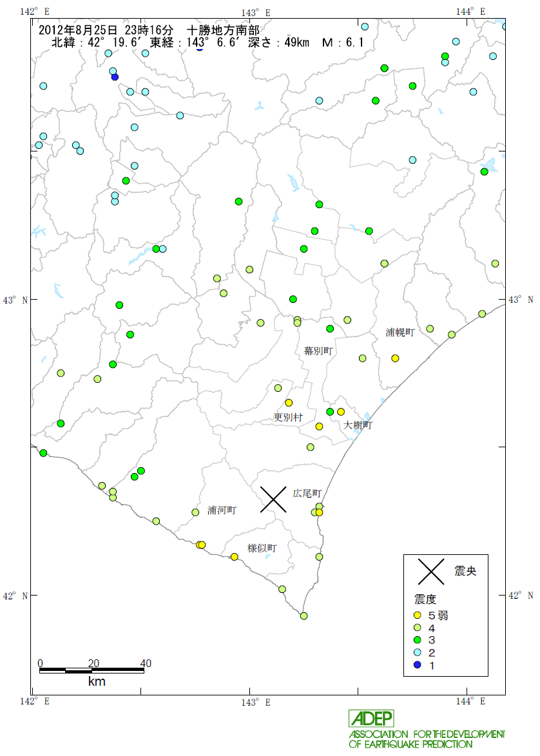This screenshot has width=540, height=756.
Task: Click the 浦幌町 town label
Action: click(400, 333)
